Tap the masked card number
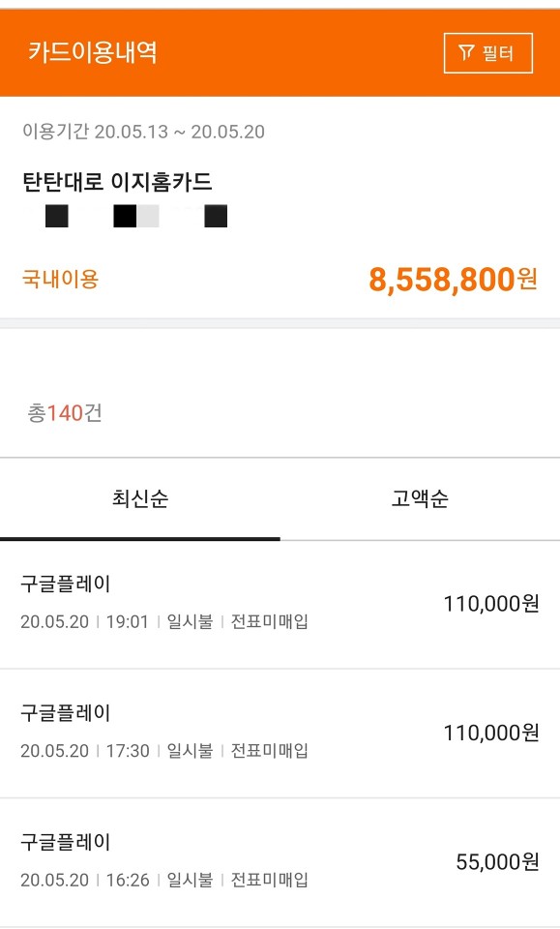The image size is (560, 929). [x=136, y=216]
